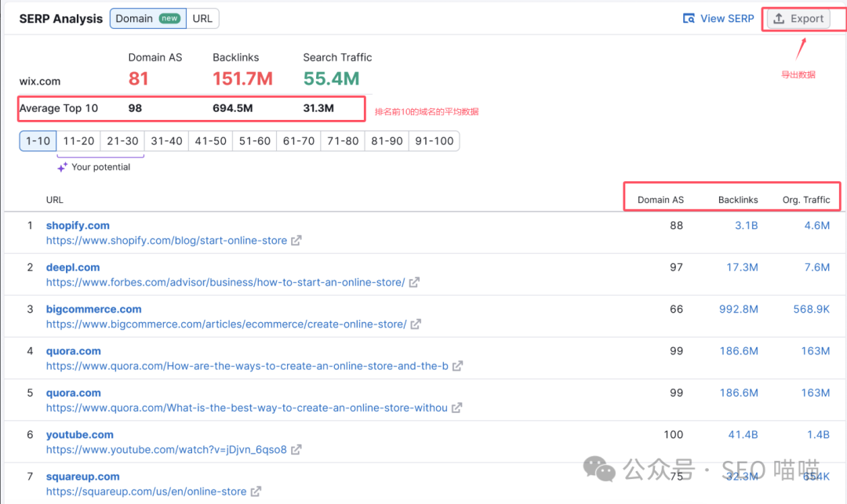
Task: Open the 568.9K organic traffic link for bigcommerce
Action: [x=812, y=309]
